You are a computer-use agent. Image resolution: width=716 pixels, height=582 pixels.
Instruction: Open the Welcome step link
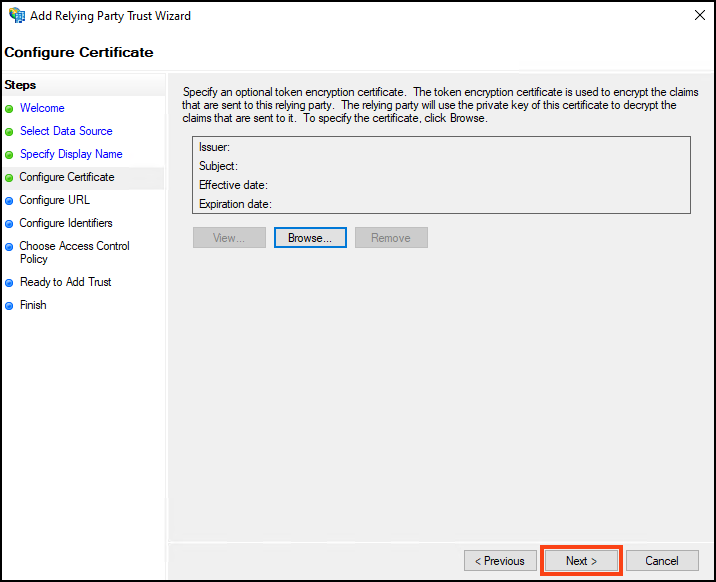tap(42, 108)
